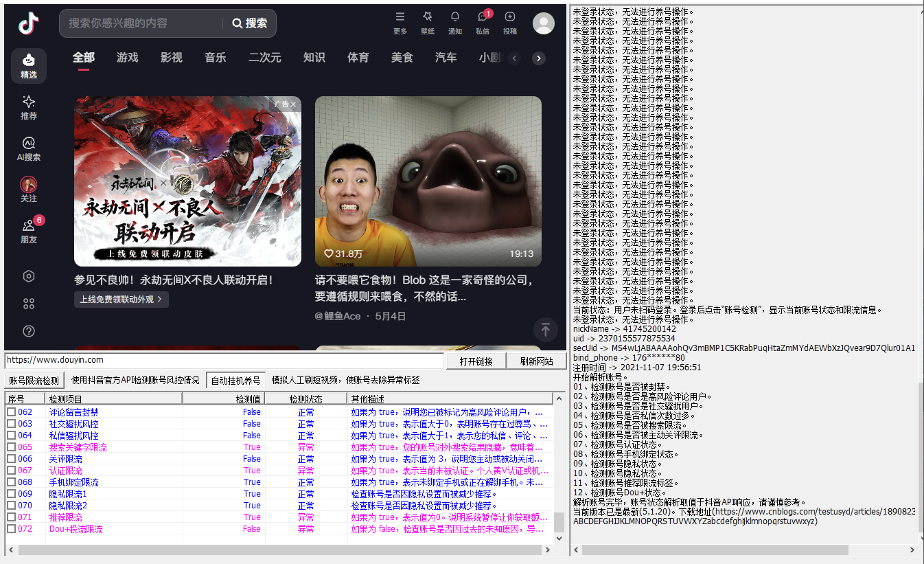Sort by the 检测状态 column header
The height and width of the screenshot is (564, 924).
pyautogui.click(x=305, y=398)
